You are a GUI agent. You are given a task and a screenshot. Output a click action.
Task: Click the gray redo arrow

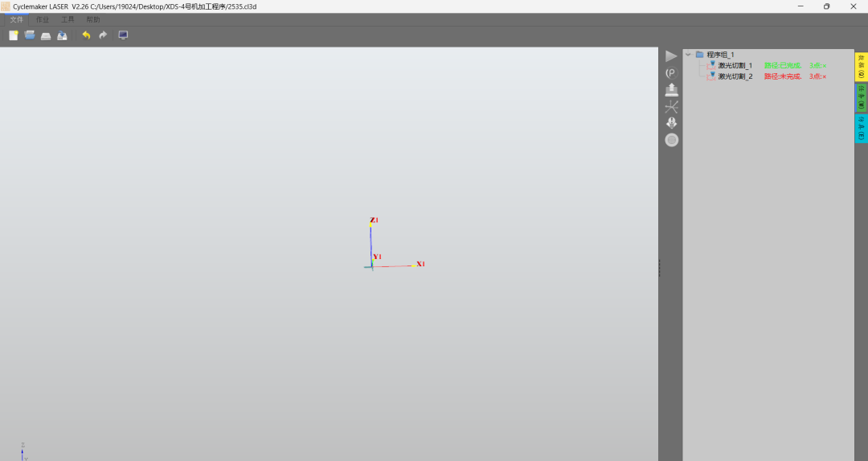click(103, 35)
